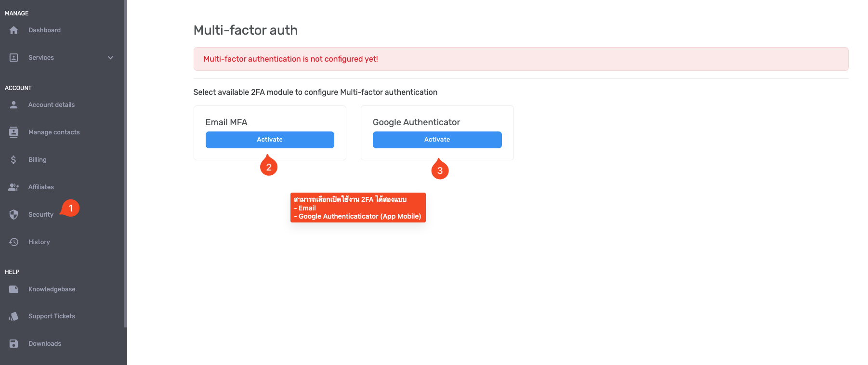The image size is (868, 365).
Task: Open Manage contacts page
Action: tap(54, 132)
